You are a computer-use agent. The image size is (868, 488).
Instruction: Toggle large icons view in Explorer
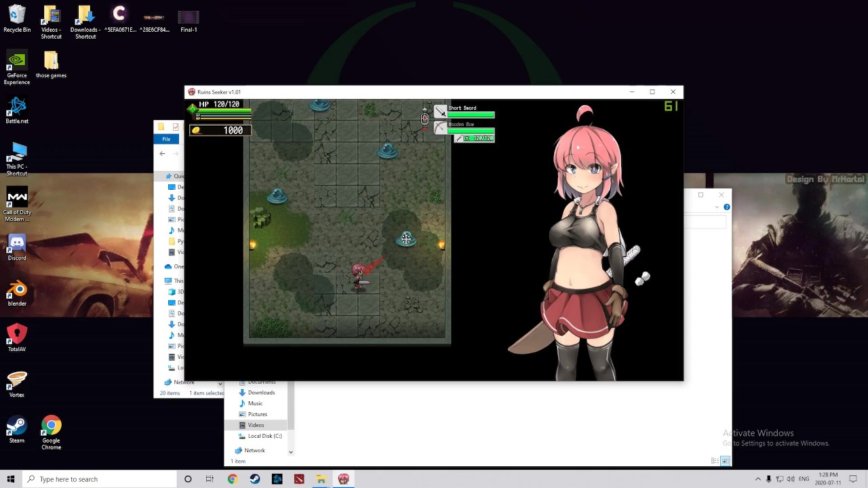tap(725, 461)
